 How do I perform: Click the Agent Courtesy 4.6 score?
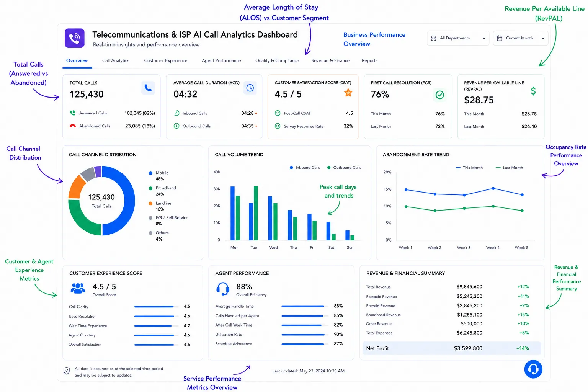point(187,335)
